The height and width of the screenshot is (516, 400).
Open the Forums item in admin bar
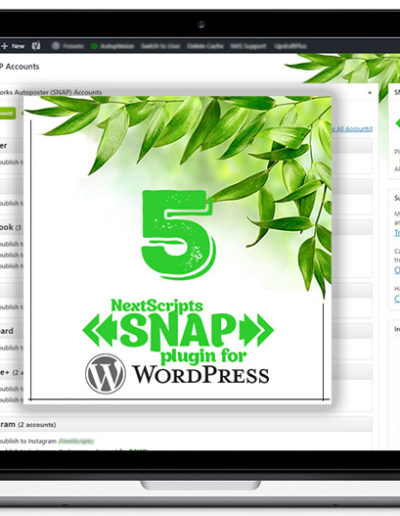coord(68,46)
